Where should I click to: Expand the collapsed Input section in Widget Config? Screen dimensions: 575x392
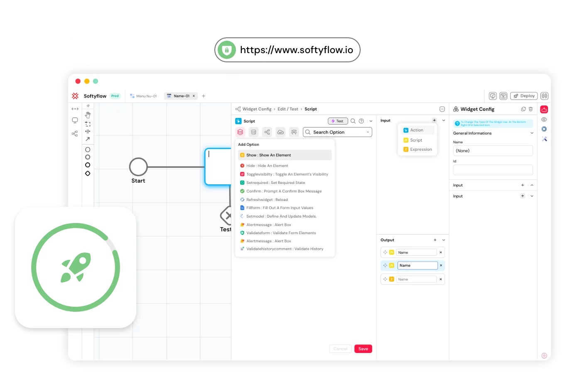tap(532, 196)
